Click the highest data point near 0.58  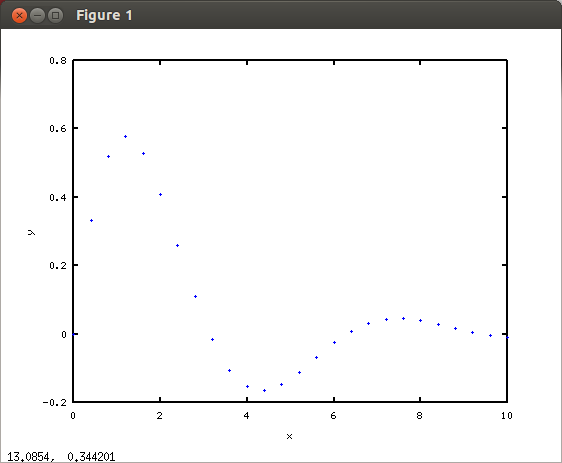(125, 137)
